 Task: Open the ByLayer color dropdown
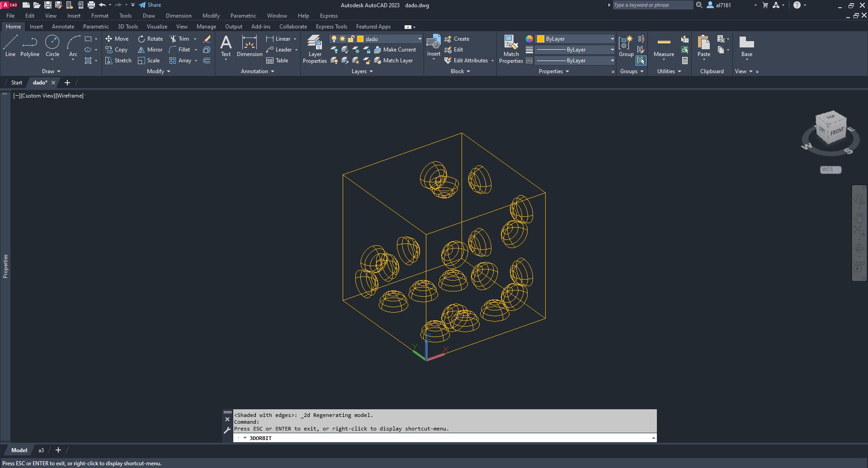click(x=612, y=39)
